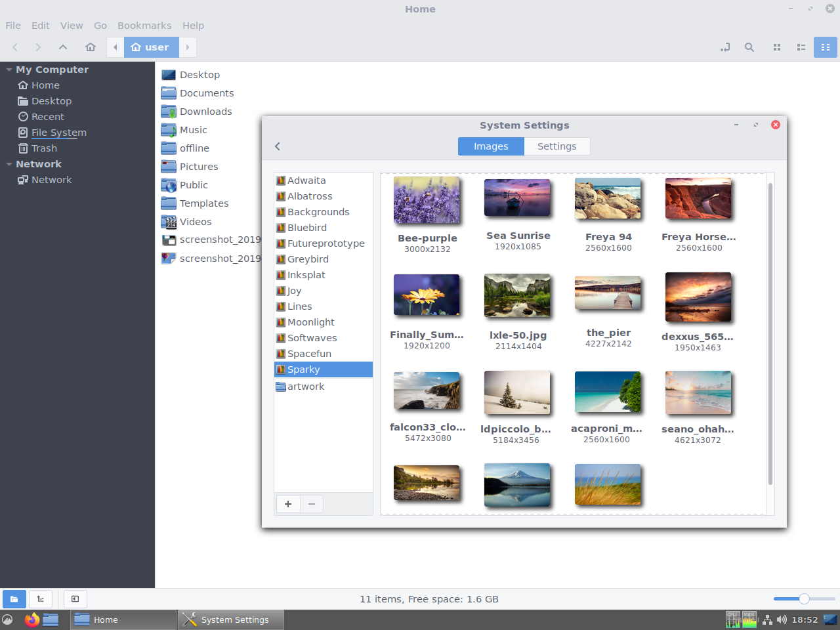Image resolution: width=840 pixels, height=630 pixels.
Task: Select the Public folder icon
Action: (169, 185)
